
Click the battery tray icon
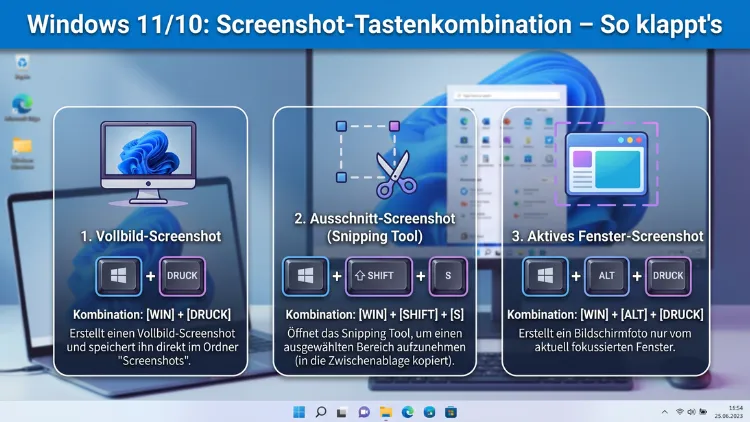(703, 412)
